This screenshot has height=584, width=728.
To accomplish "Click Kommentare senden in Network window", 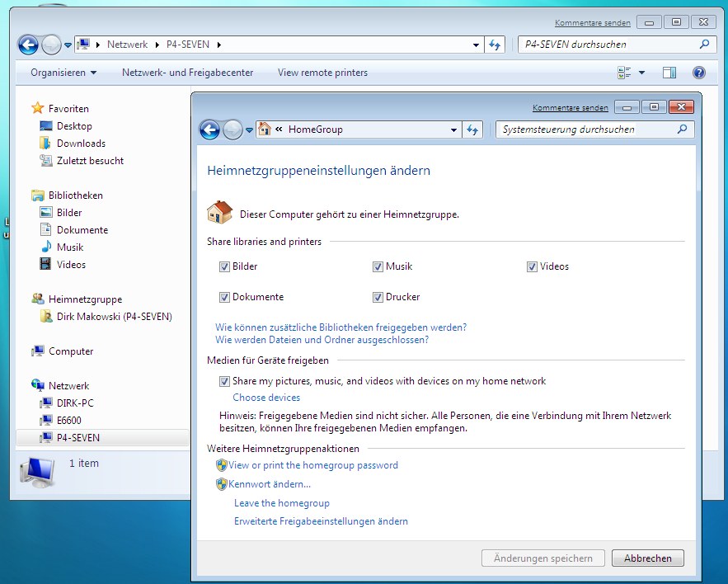I will click(593, 23).
